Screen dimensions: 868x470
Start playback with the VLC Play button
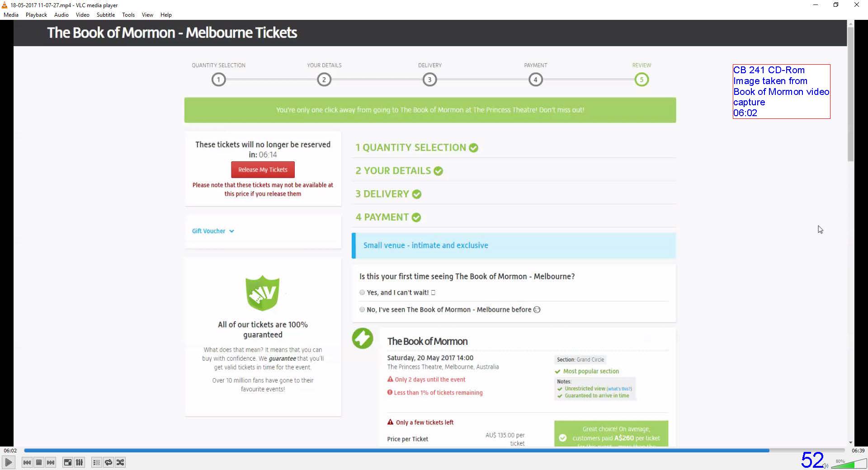coord(8,462)
